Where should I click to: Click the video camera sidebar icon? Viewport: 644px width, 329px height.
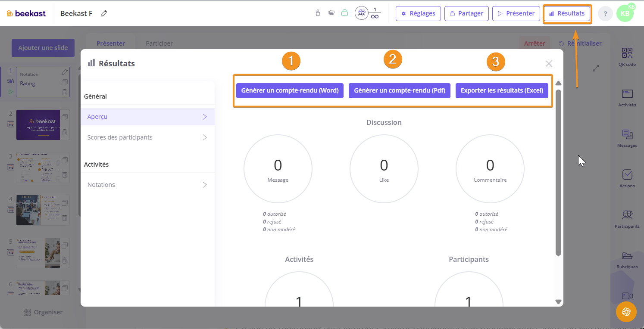click(627, 296)
